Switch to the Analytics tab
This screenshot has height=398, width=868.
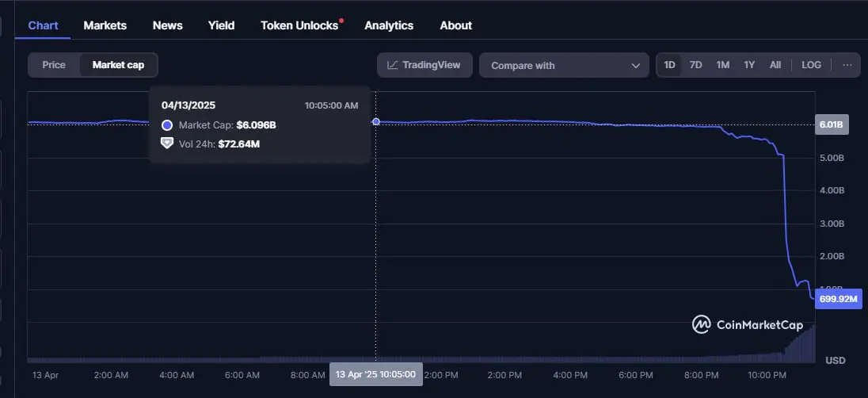pos(388,25)
